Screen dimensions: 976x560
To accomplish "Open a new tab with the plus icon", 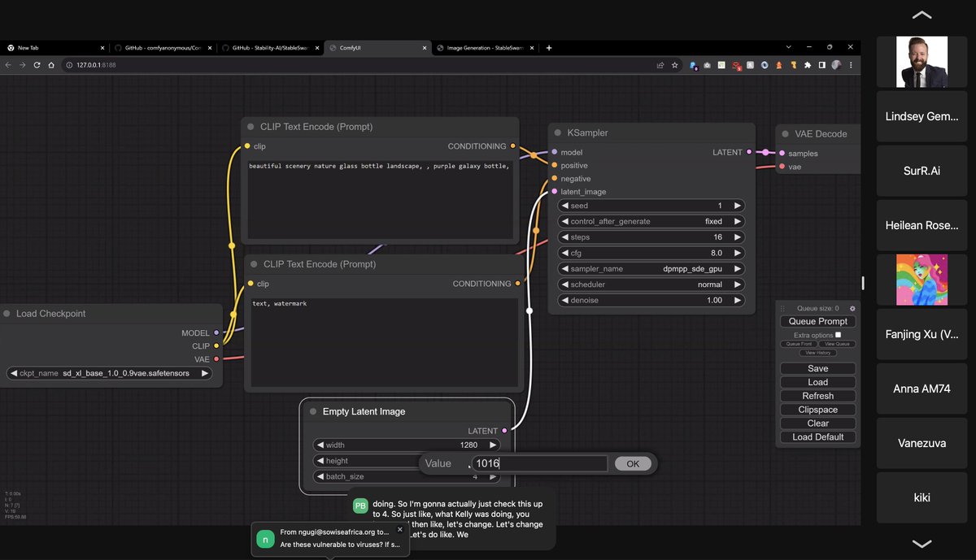I will [x=549, y=48].
